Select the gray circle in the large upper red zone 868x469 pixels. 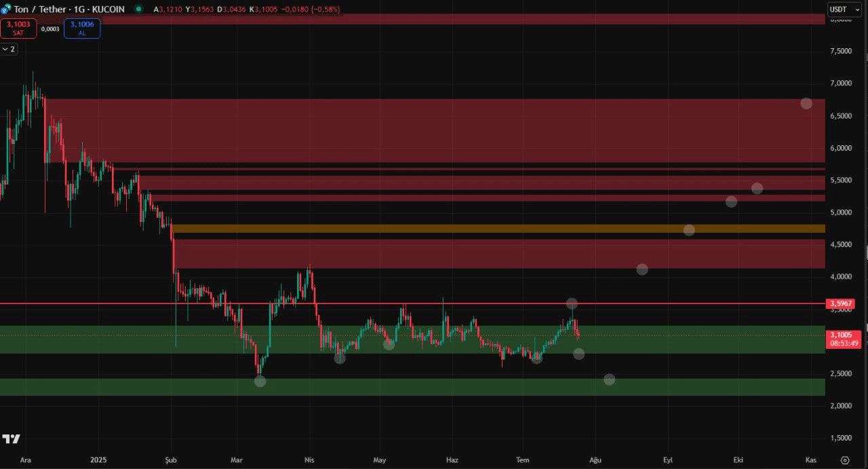coord(806,104)
